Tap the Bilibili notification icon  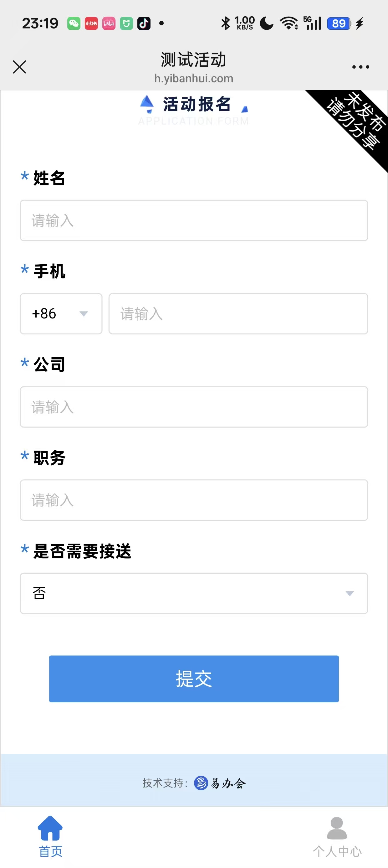pyautogui.click(x=109, y=23)
